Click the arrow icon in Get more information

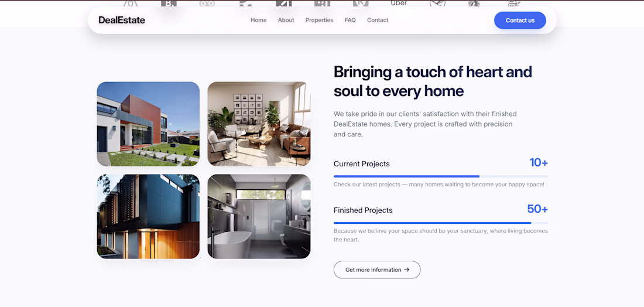(x=407, y=270)
